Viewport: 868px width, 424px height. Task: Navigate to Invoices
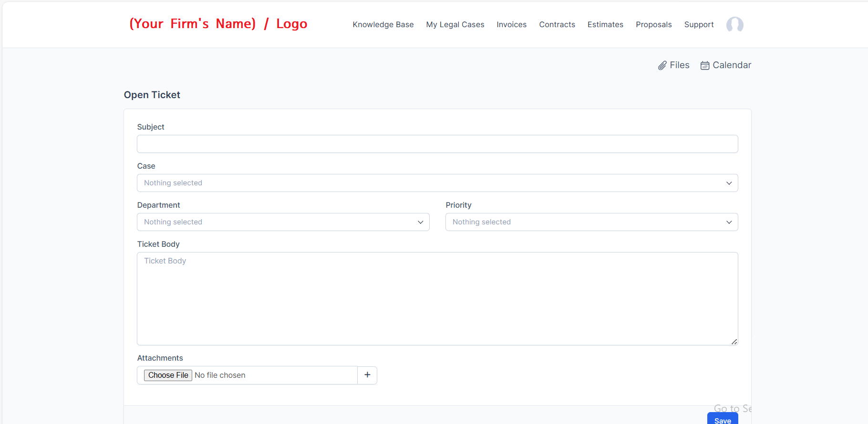click(x=511, y=25)
